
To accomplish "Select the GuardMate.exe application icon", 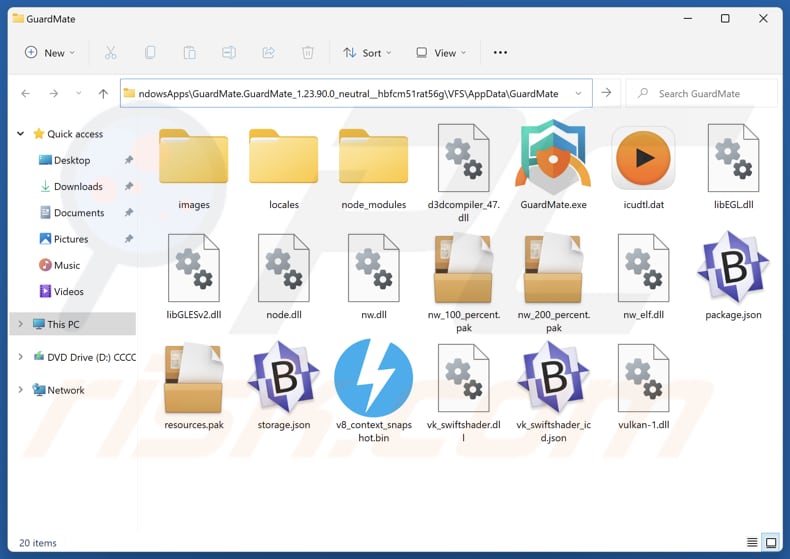I will tap(553, 156).
